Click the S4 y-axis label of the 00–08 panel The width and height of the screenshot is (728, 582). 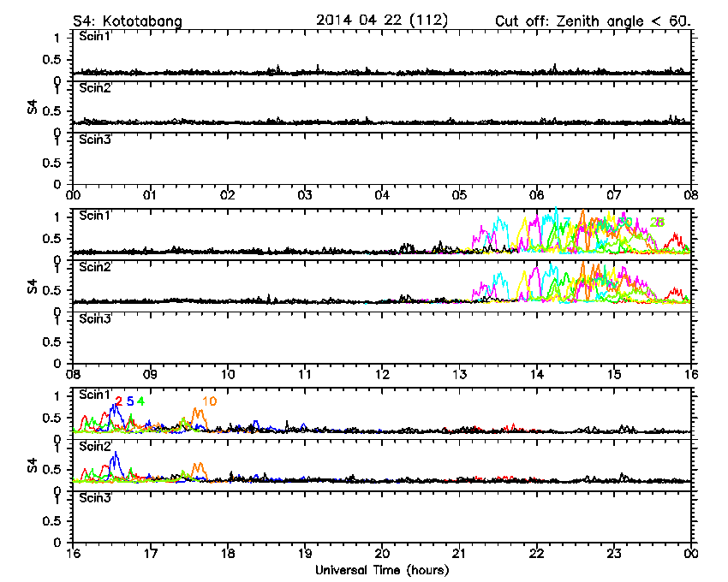point(32,107)
